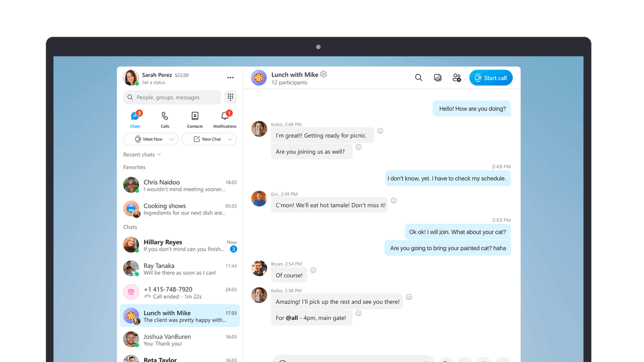Open the more options menu for Sarah Perez
This screenshot has height=362, width=644.
(230, 77)
